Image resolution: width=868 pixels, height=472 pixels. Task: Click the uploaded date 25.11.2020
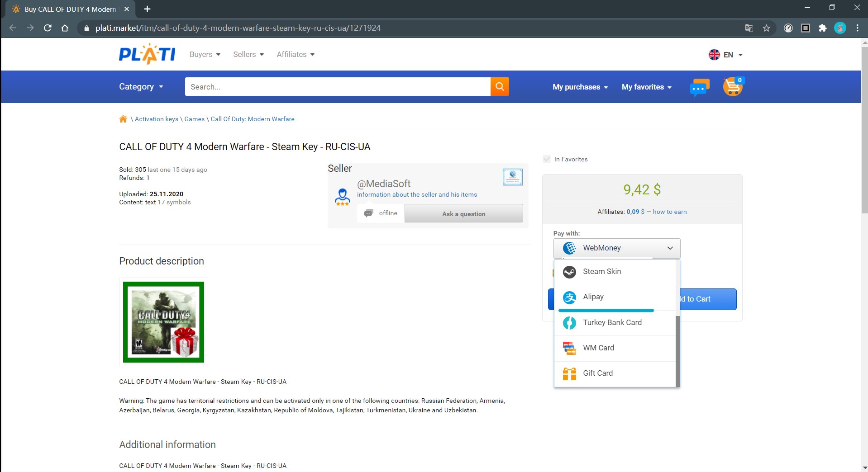tap(167, 194)
